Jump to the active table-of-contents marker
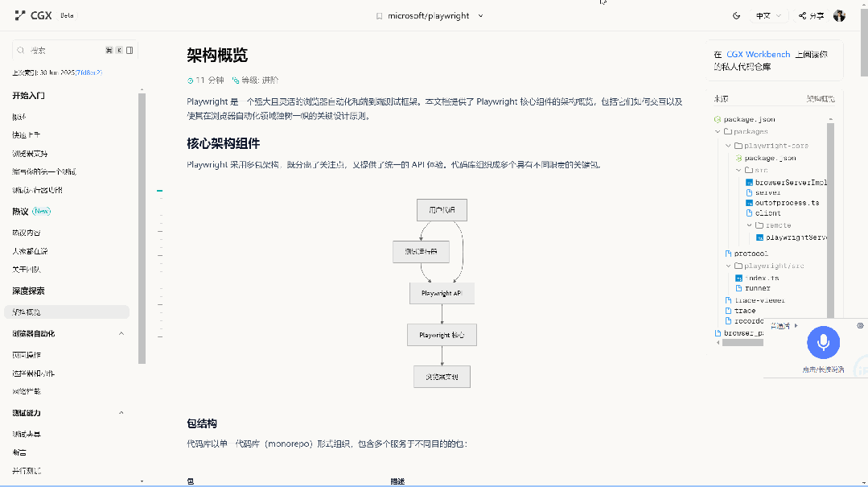The width and height of the screenshot is (868, 487). 159,191
